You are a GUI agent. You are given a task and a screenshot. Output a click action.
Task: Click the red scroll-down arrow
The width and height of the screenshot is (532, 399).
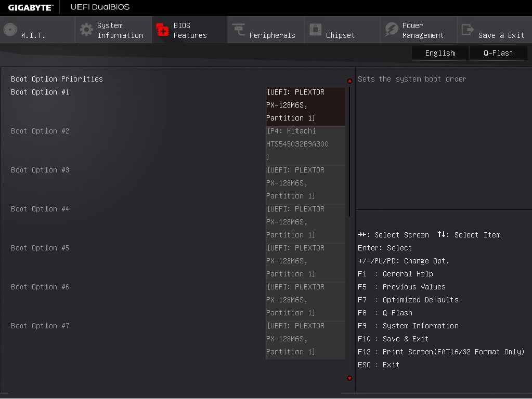349,378
